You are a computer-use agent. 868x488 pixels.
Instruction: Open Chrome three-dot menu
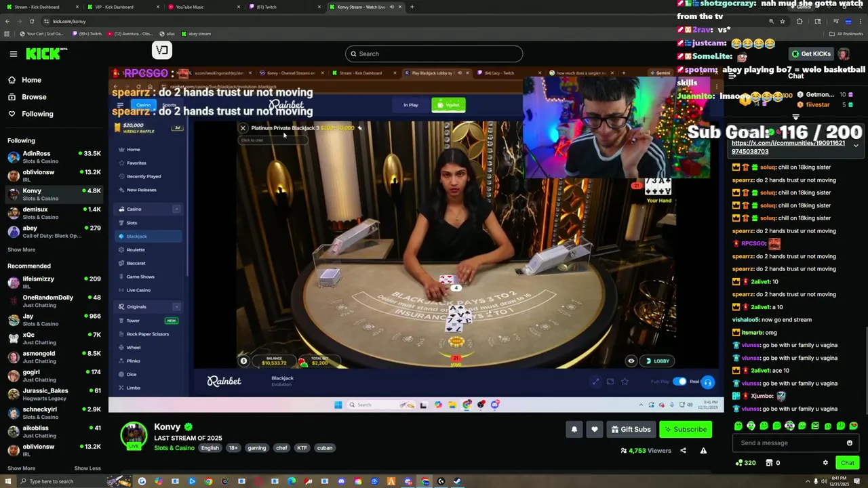coord(860,21)
